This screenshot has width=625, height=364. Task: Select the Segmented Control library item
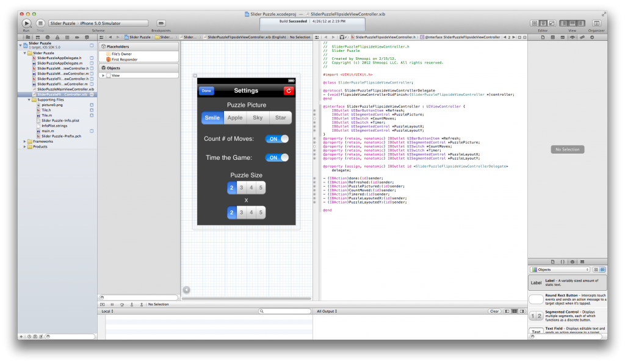point(567,316)
